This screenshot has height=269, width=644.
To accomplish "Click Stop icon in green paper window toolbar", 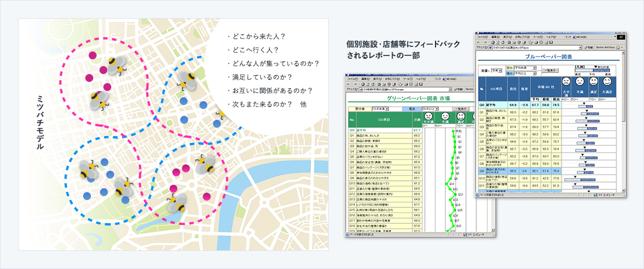I will (x=363, y=84).
